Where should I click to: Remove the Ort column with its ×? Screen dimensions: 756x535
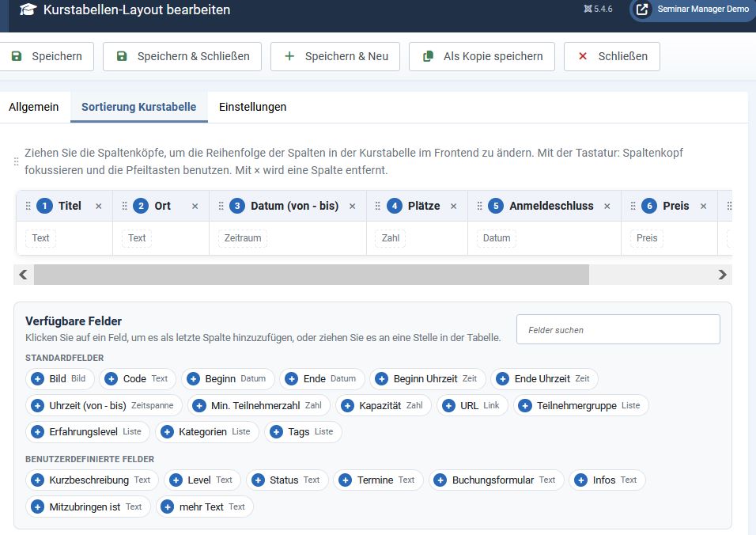195,207
